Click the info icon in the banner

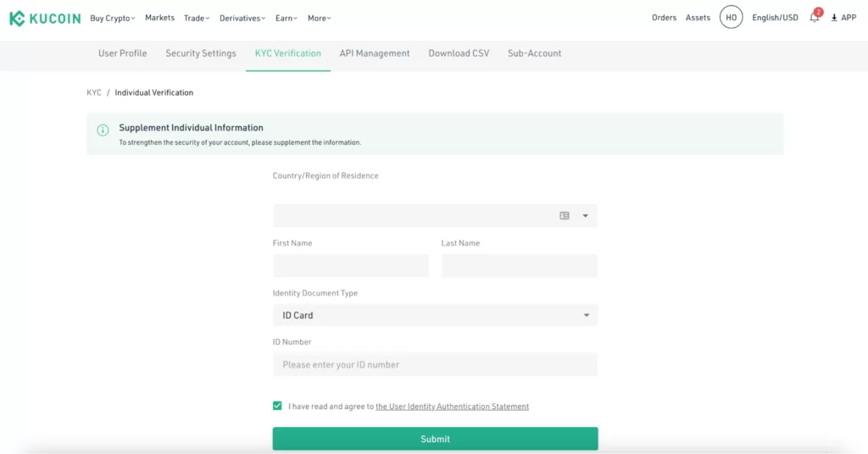click(103, 130)
